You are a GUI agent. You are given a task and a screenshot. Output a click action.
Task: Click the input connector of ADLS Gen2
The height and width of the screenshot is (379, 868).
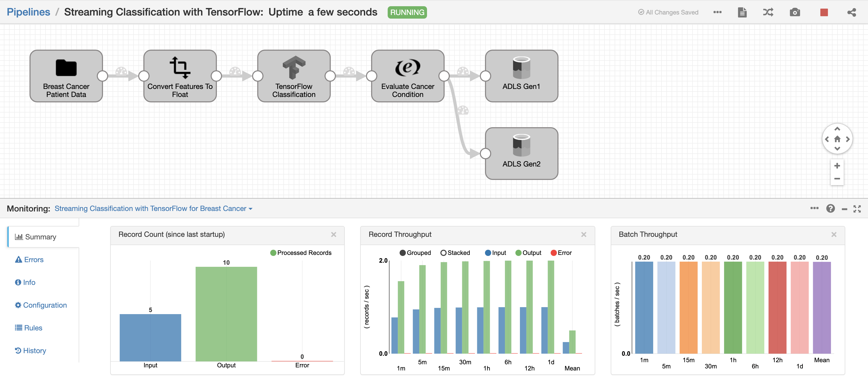point(485,154)
